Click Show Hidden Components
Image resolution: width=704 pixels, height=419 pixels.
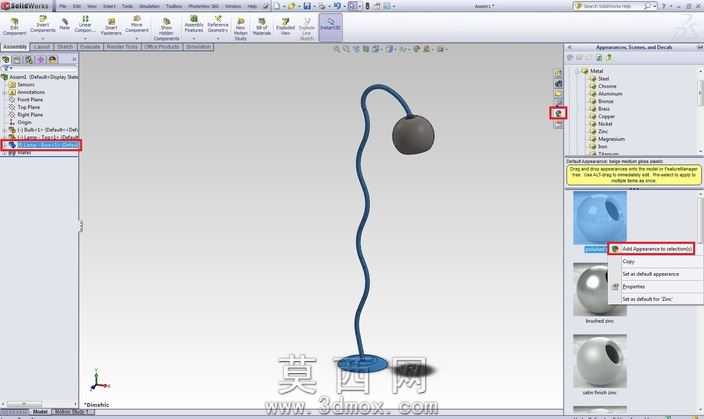[166, 29]
